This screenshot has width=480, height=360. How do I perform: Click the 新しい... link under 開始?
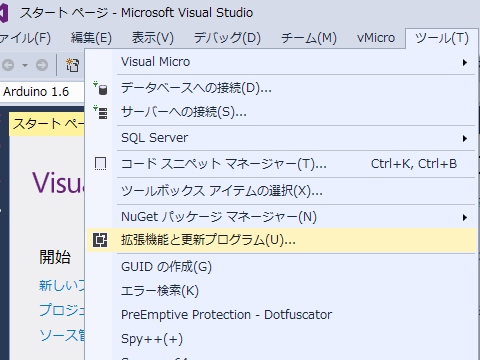(x=62, y=286)
